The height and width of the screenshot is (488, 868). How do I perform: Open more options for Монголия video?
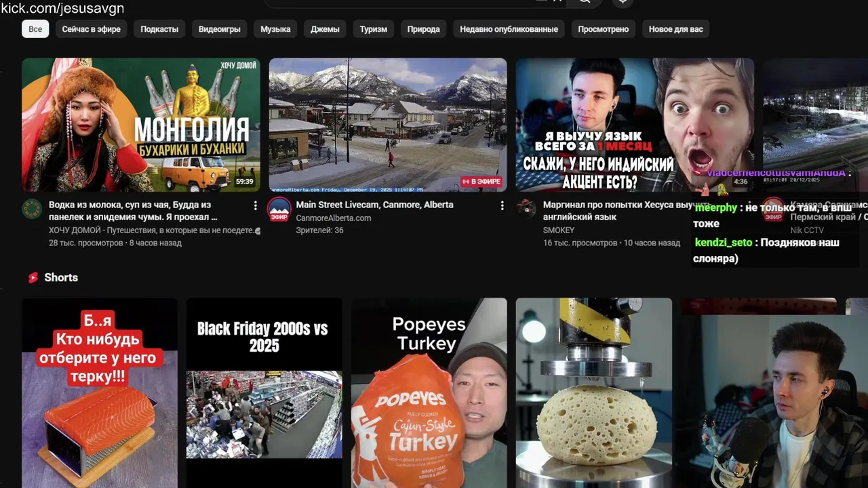[255, 205]
